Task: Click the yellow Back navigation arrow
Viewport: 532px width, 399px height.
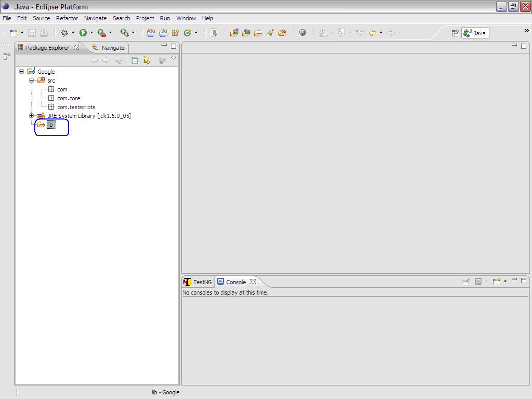Action: point(373,33)
